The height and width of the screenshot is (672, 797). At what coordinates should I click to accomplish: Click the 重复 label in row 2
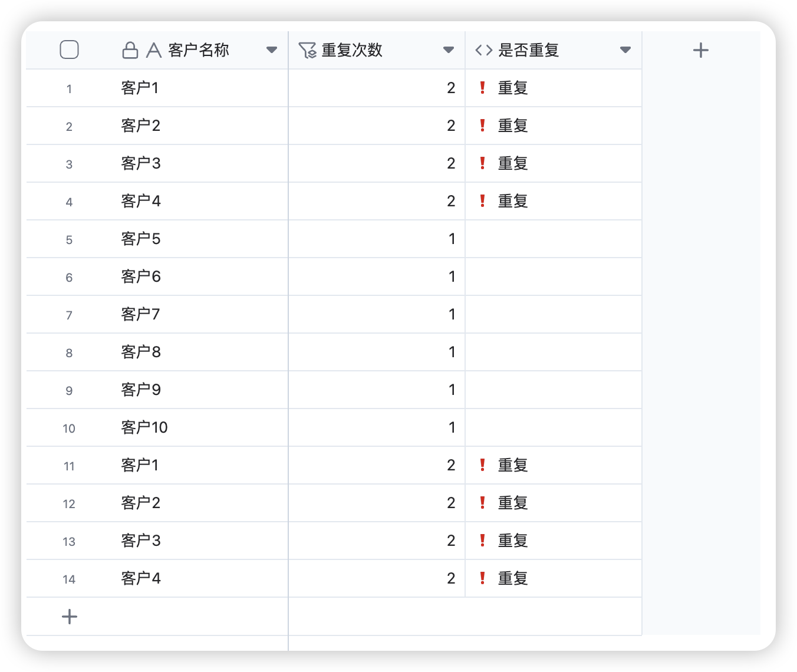[512, 125]
